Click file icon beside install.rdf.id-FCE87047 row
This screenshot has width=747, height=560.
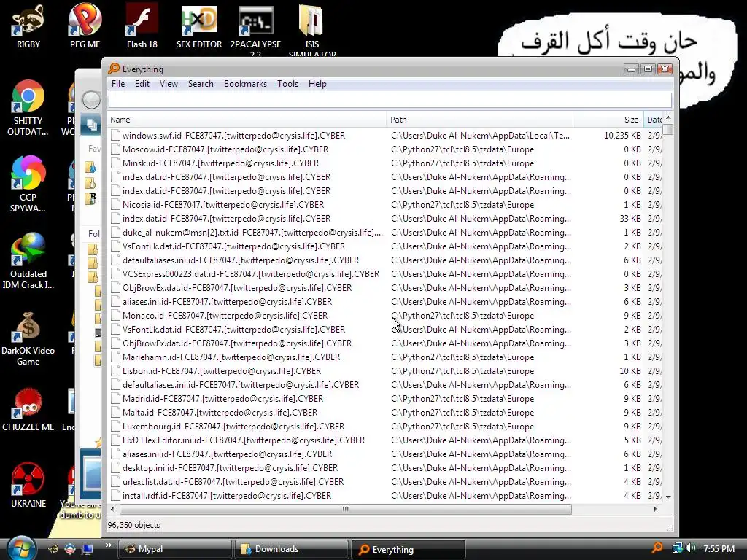pos(115,496)
